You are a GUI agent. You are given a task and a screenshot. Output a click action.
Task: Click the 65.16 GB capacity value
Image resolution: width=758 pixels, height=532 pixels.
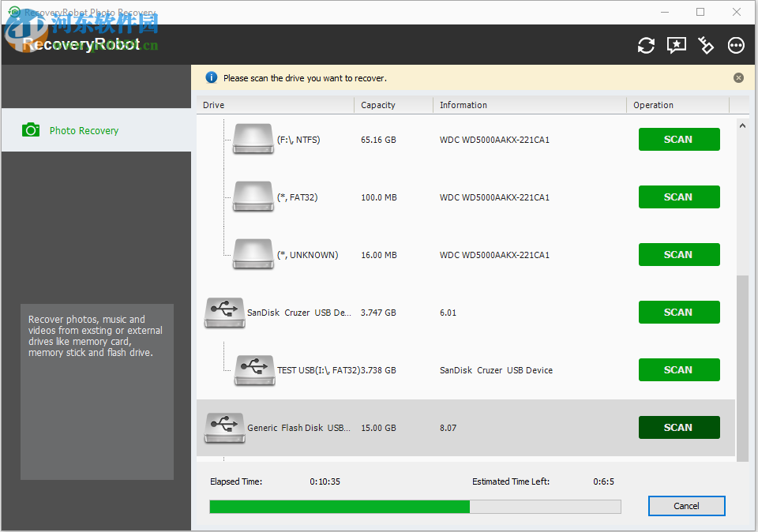(378, 140)
